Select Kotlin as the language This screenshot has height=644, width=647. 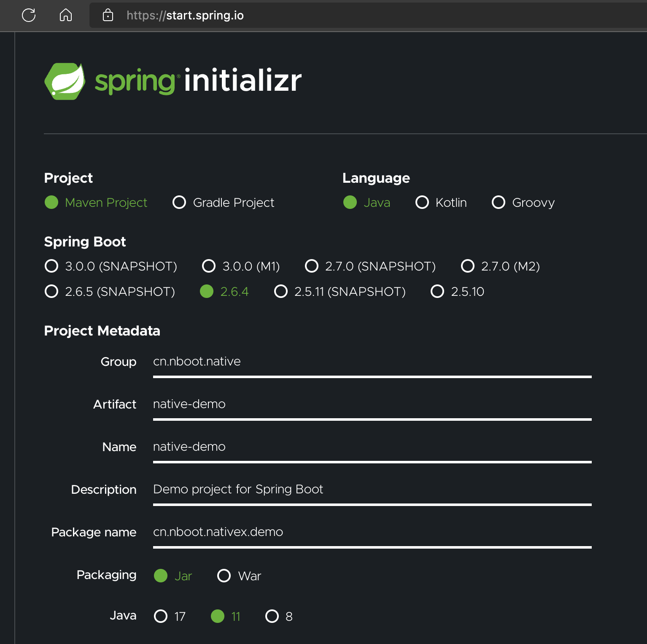422,203
